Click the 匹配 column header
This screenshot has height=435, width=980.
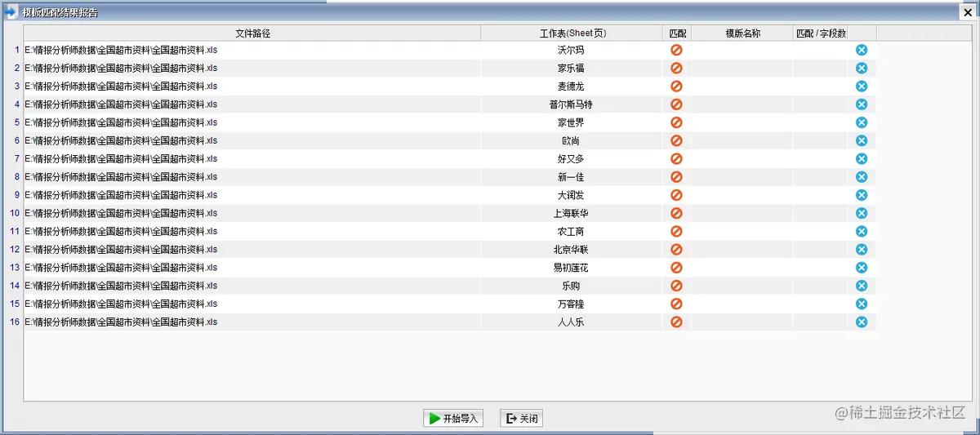pyautogui.click(x=677, y=33)
